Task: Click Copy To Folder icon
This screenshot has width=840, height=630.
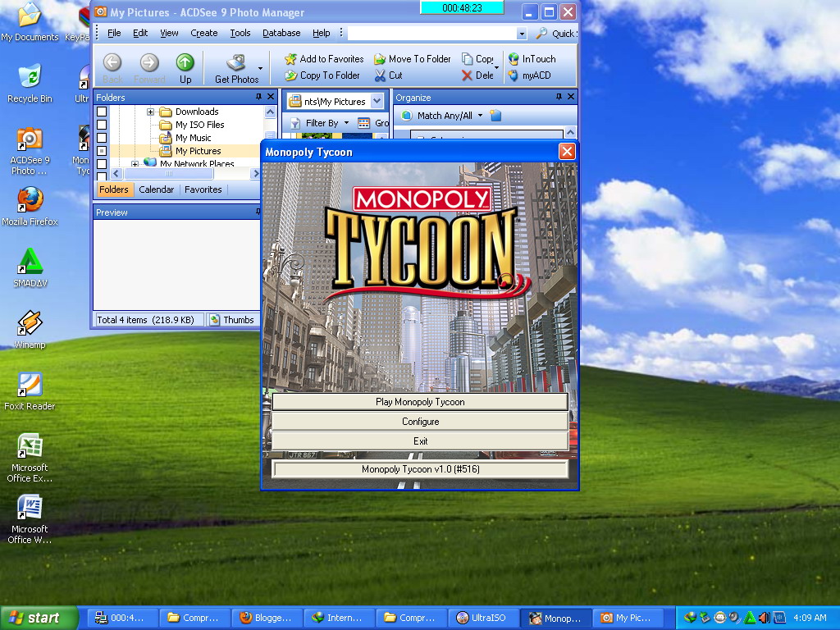Action: click(290, 75)
